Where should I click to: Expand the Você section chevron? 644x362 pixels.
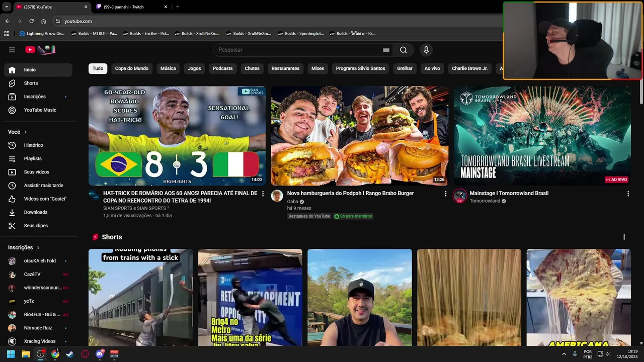(x=26, y=132)
